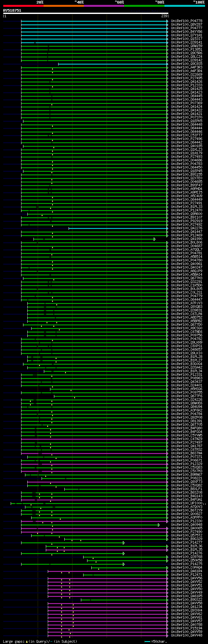Click the arrowhead ending the UniRef100_P14276 bar
Viewport: 208px width, 644px height.
coord(124,553)
